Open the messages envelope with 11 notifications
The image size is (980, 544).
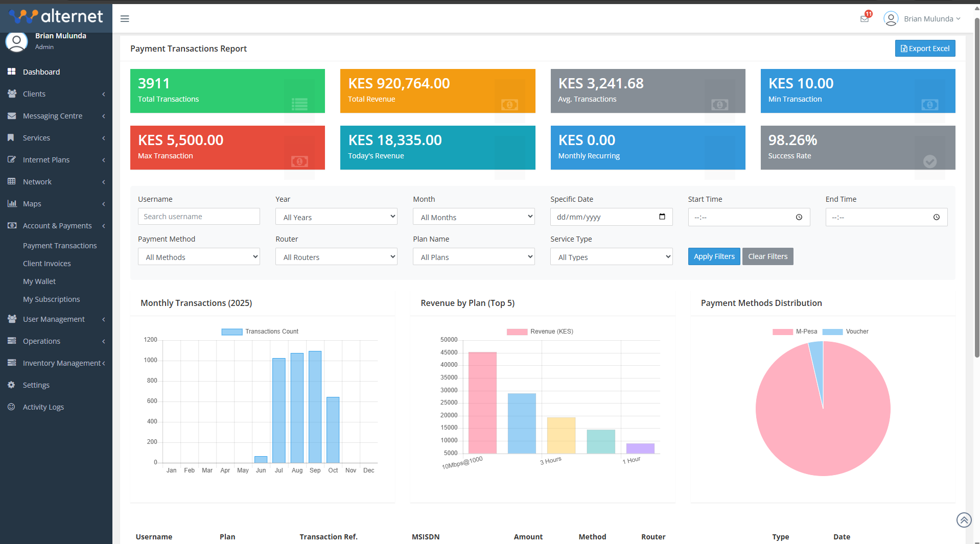pyautogui.click(x=865, y=18)
